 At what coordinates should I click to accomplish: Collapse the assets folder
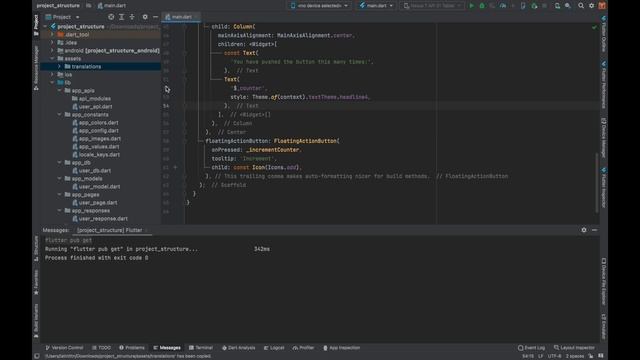52,59
